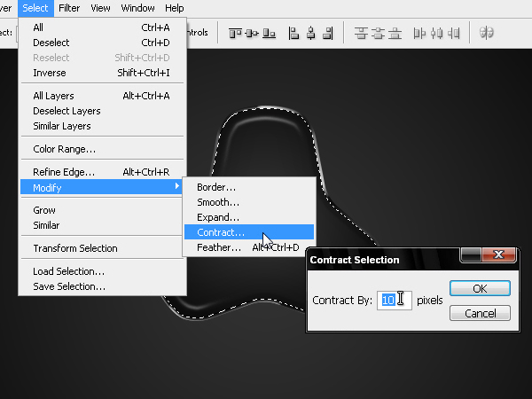The height and width of the screenshot is (399, 532).
Task: Open the Window menu
Action: tap(137, 8)
